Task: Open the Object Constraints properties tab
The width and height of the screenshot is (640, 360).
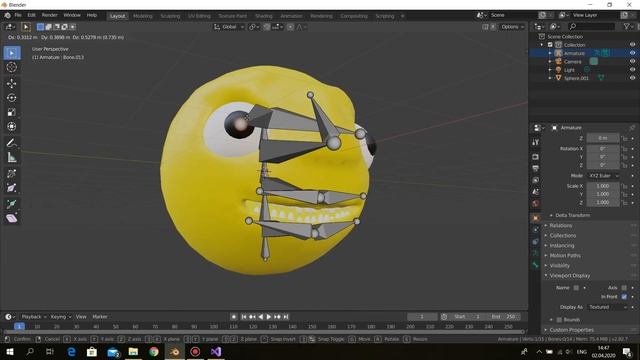Action: click(536, 242)
